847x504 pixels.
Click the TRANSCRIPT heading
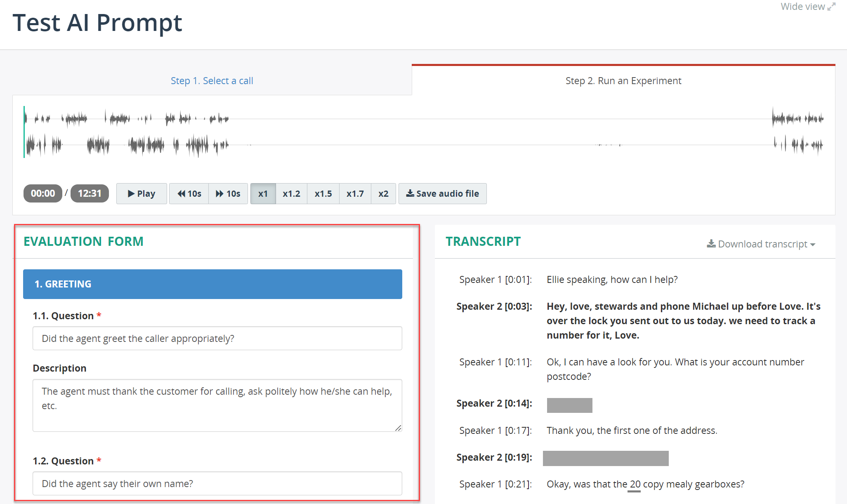click(x=483, y=241)
